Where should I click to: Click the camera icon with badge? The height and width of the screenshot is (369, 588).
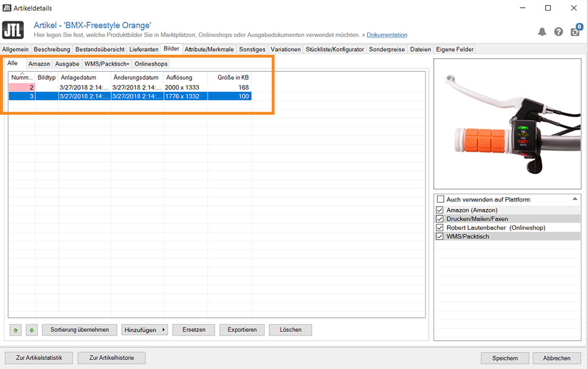tap(575, 31)
